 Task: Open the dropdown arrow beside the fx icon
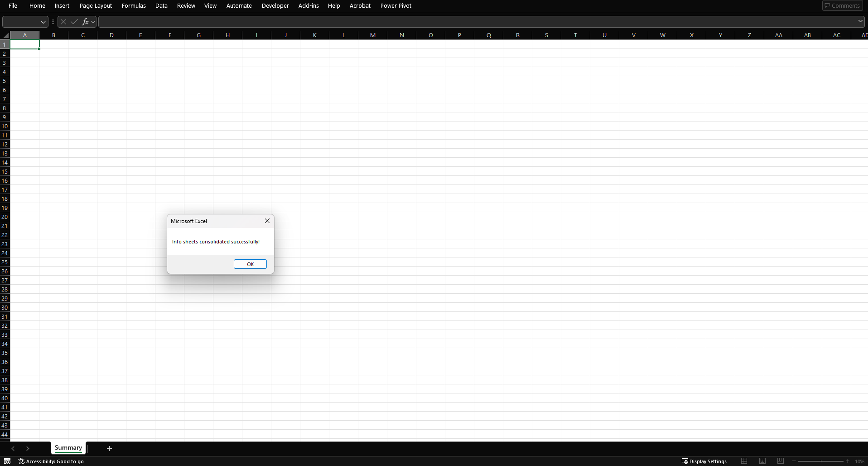coord(93,22)
